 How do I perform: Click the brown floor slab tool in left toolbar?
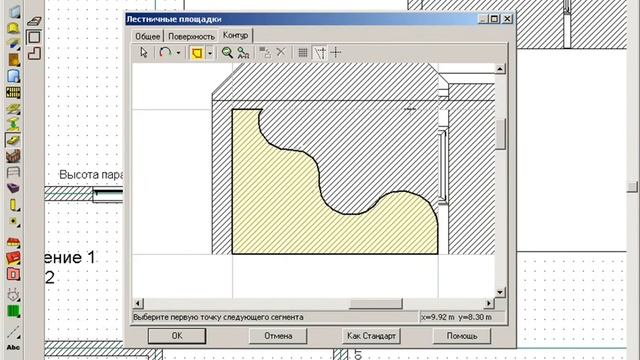tap(13, 60)
